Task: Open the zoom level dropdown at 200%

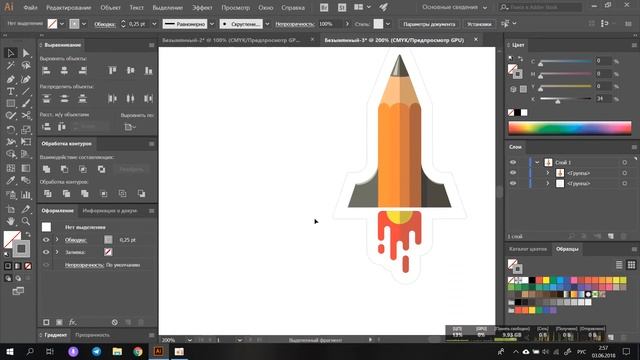Action: (x=189, y=340)
